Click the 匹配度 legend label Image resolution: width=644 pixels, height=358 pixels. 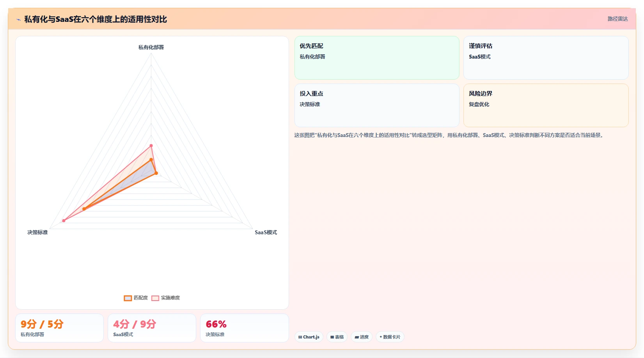click(x=141, y=298)
